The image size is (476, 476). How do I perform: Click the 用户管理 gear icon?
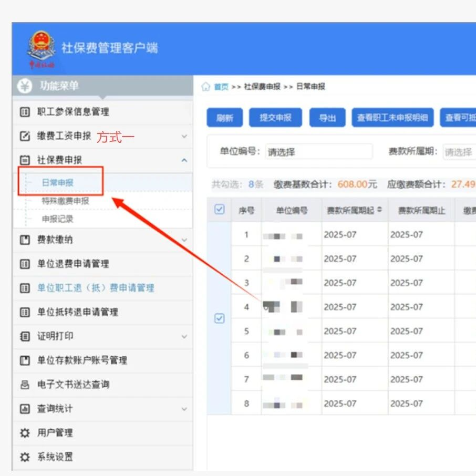[x=24, y=433]
